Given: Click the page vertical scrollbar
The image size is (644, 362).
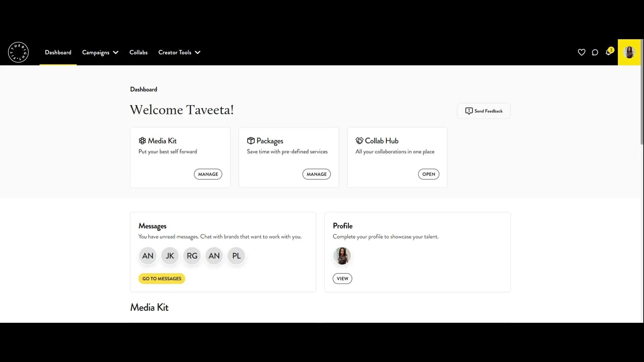Looking at the screenshot, I should 642,92.
